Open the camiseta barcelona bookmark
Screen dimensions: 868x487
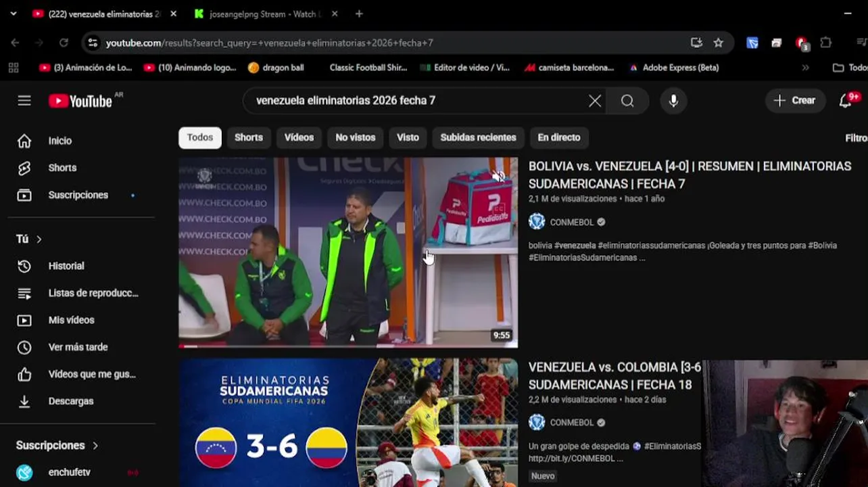pyautogui.click(x=570, y=68)
